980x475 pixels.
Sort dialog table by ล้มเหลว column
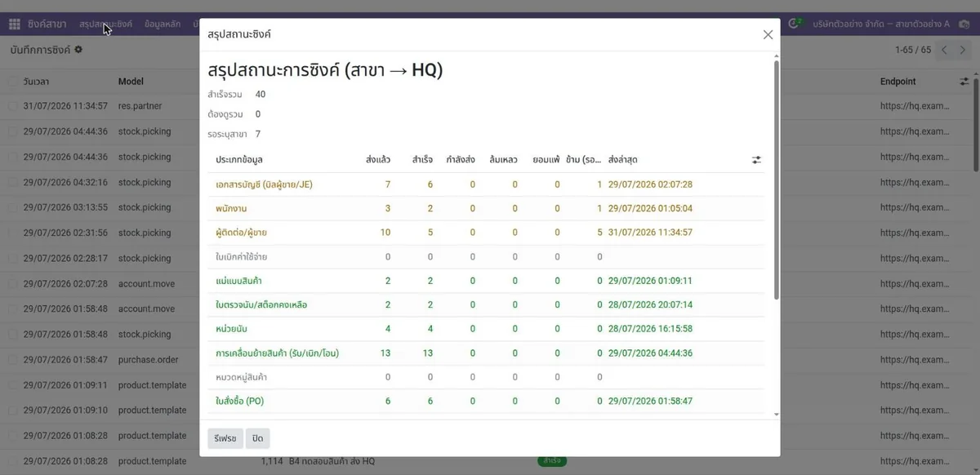503,160
